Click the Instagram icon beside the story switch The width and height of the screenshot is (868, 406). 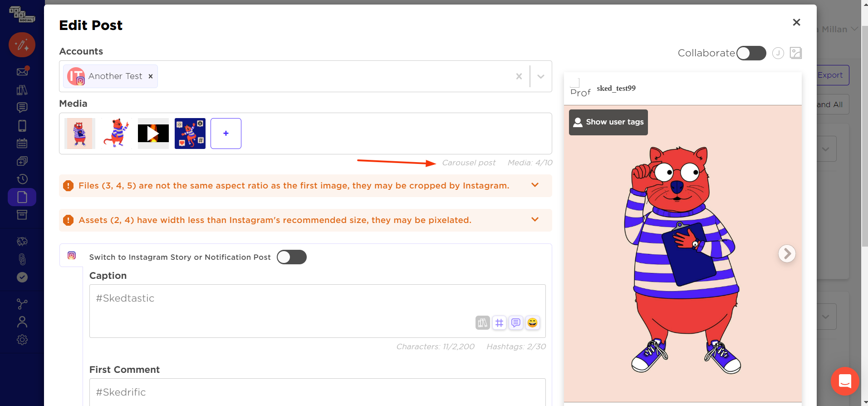click(x=72, y=255)
